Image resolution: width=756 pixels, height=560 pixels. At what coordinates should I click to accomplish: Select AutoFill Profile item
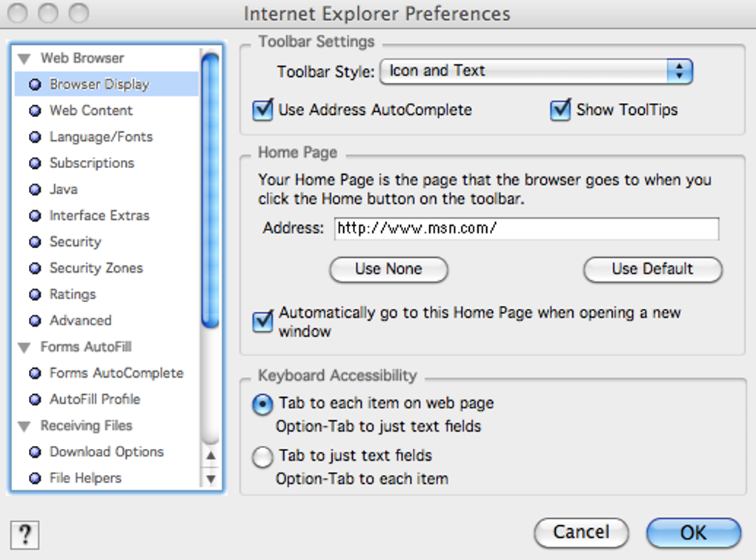tap(95, 399)
